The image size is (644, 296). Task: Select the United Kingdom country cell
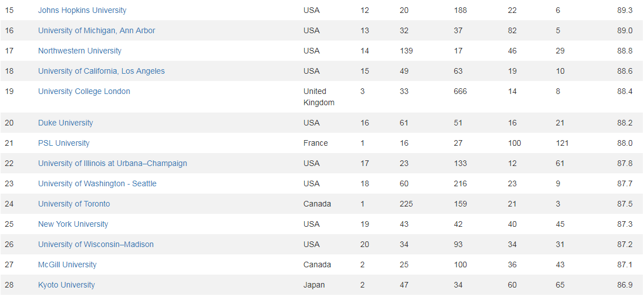pos(319,97)
